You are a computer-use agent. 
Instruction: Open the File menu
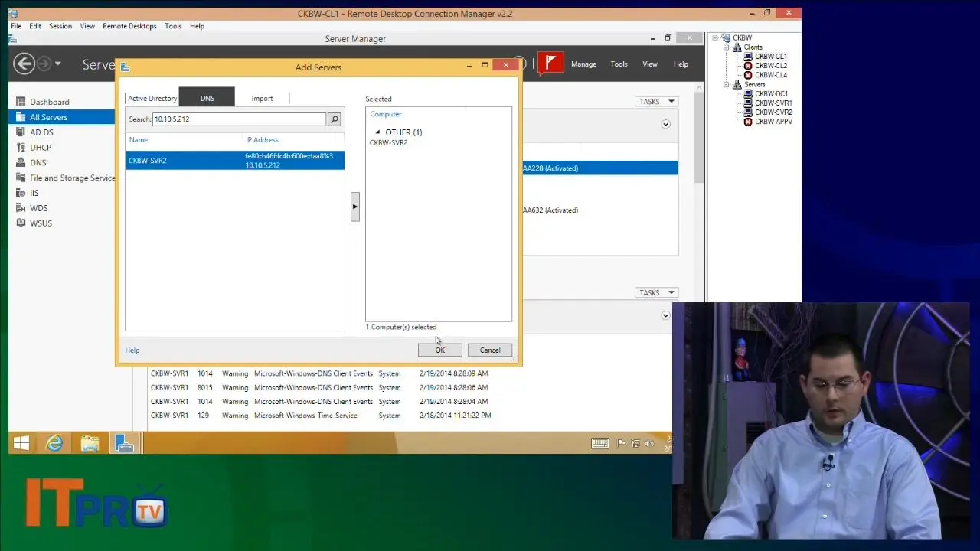click(x=16, y=26)
